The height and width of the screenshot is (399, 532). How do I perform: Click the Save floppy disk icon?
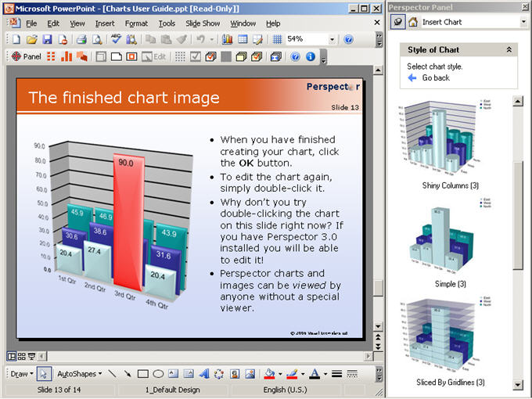click(47, 39)
